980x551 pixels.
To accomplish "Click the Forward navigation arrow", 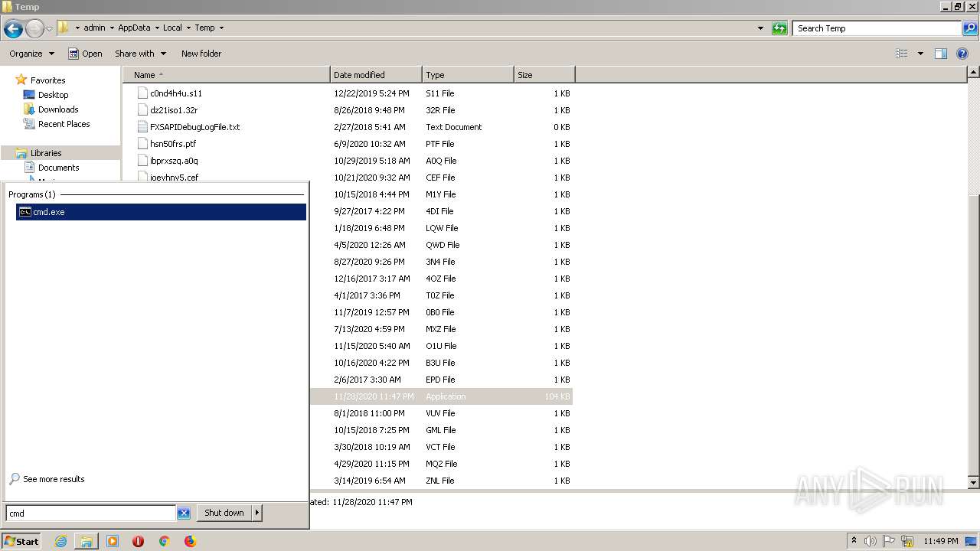I will 34,29.
